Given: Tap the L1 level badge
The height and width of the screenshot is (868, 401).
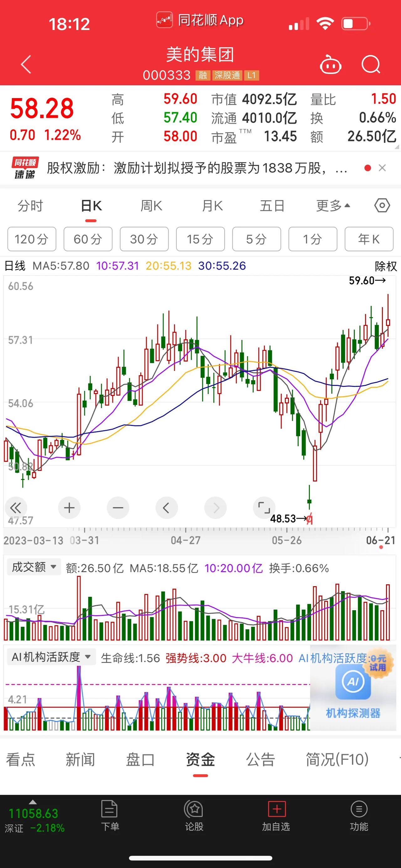Looking at the screenshot, I should coord(252,75).
